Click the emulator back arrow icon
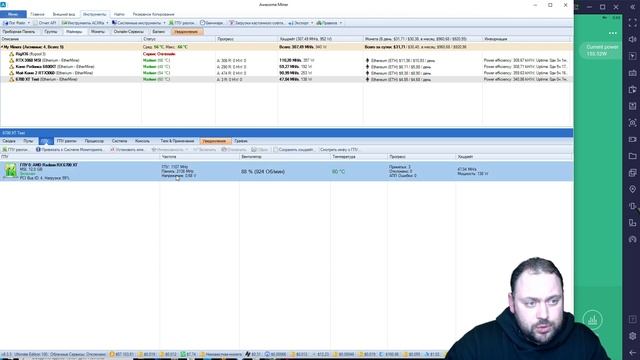The image size is (640, 360). pyautogui.click(x=632, y=353)
